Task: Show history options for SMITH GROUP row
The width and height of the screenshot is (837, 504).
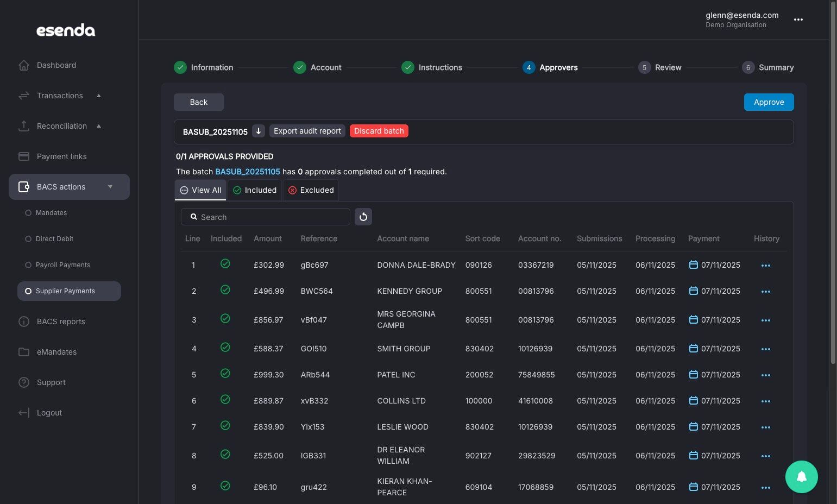Action: click(x=766, y=349)
